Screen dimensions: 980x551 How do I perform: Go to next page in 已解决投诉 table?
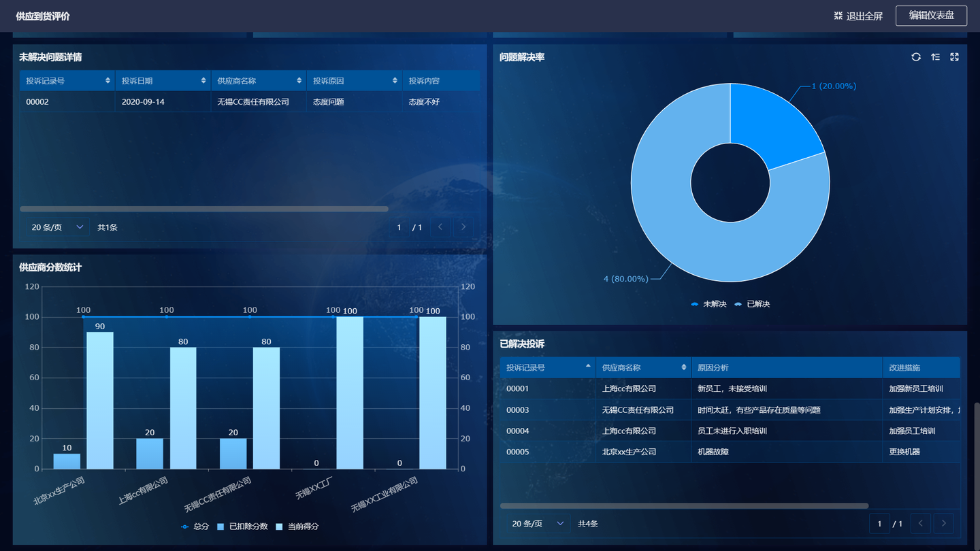[944, 524]
